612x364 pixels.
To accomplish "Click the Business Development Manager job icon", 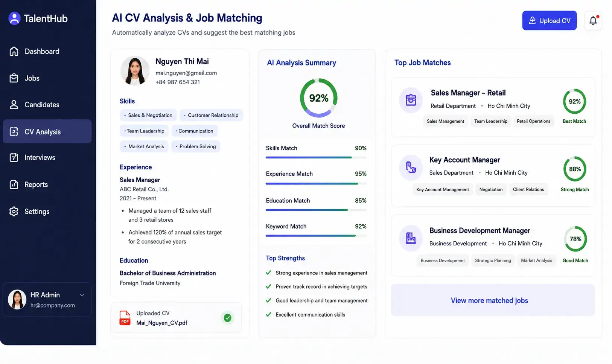I will [x=411, y=238].
